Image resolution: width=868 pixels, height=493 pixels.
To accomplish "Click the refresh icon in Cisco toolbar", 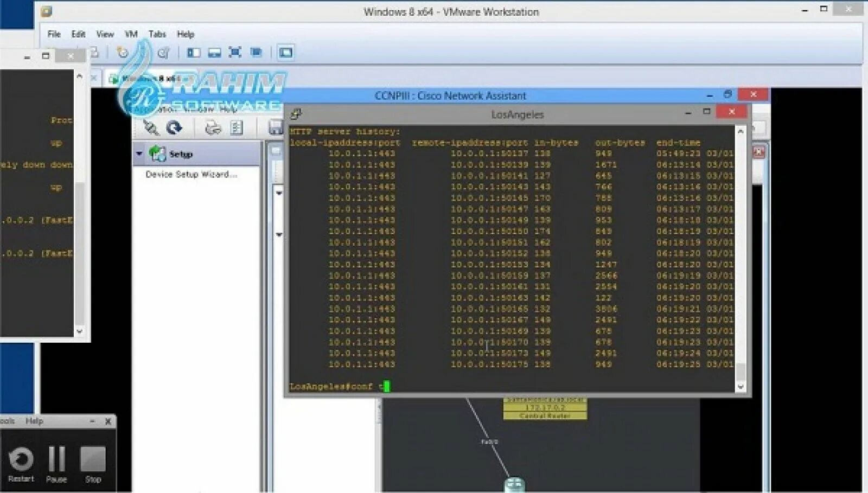I will pos(174,128).
